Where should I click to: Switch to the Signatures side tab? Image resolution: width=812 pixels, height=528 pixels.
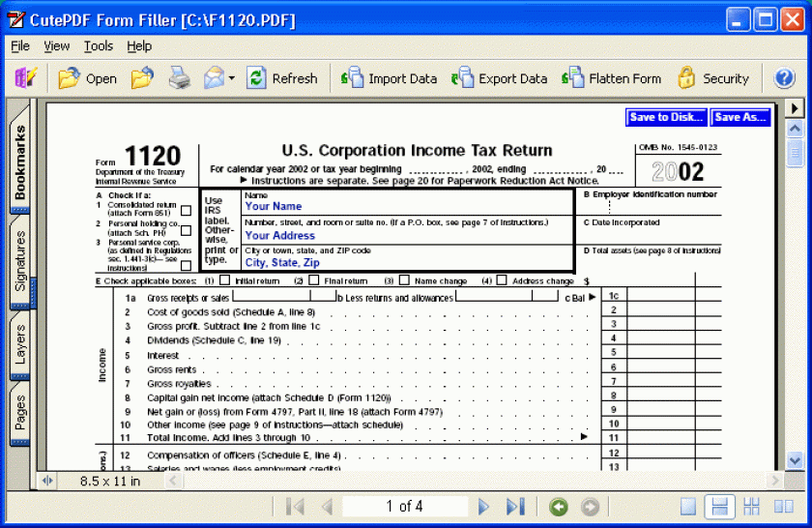pyautogui.click(x=19, y=261)
